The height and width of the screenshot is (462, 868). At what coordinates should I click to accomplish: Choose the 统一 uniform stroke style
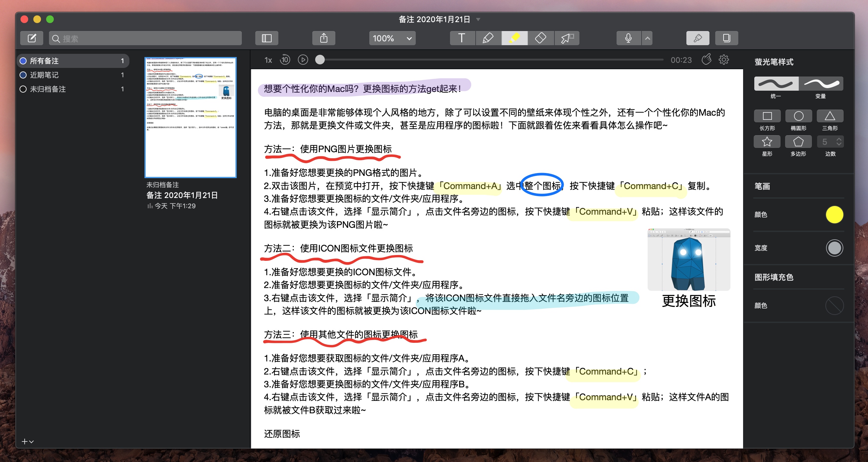[x=776, y=83]
